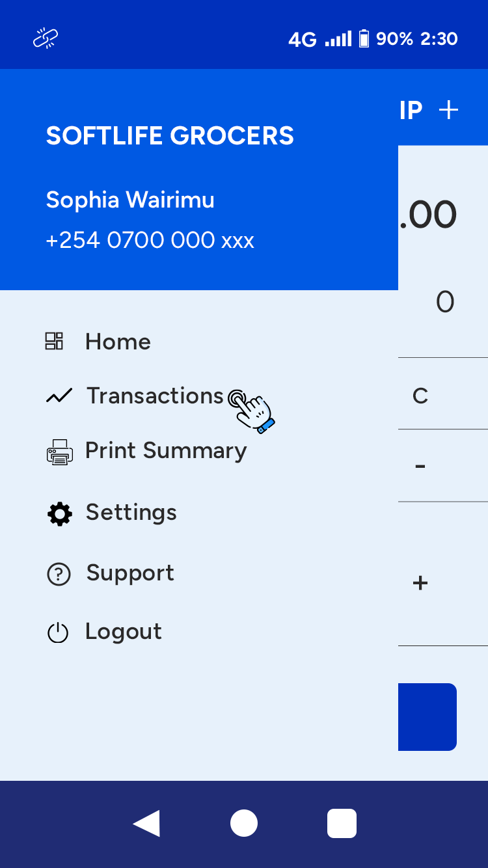Open Support menu entry
Viewport: 488px width, 868px height.
pyautogui.click(x=130, y=573)
